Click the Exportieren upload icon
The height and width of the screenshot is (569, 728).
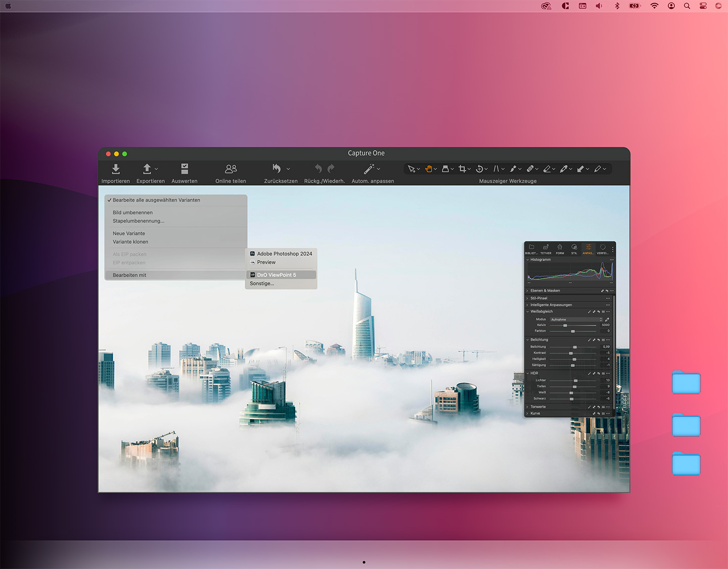tap(147, 169)
